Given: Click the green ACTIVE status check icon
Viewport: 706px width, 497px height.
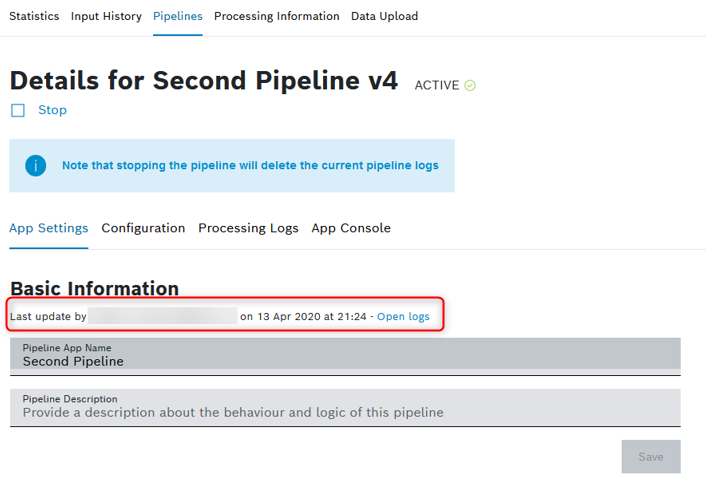Looking at the screenshot, I should [x=470, y=86].
